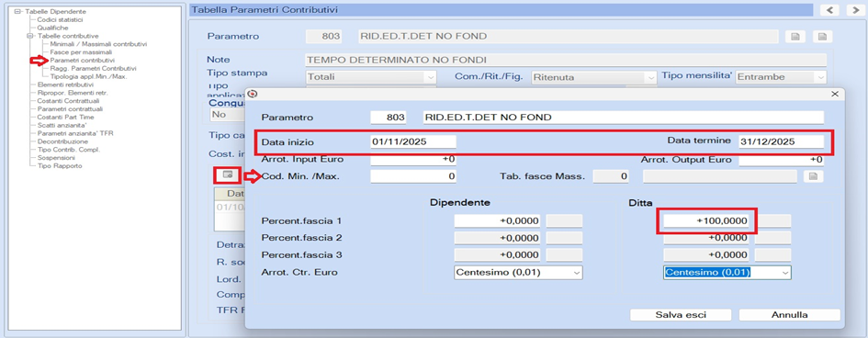Click Dipendente Percent.fascia 2 value field
This screenshot has height=338, width=868.
pyautogui.click(x=497, y=238)
